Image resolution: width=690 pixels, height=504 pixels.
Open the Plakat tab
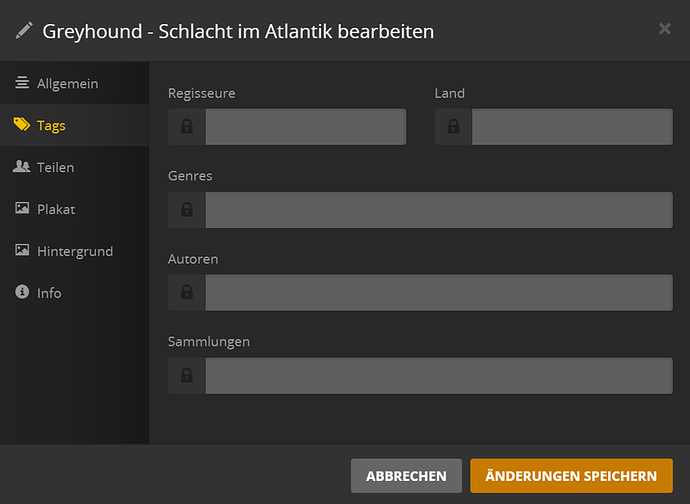point(55,209)
